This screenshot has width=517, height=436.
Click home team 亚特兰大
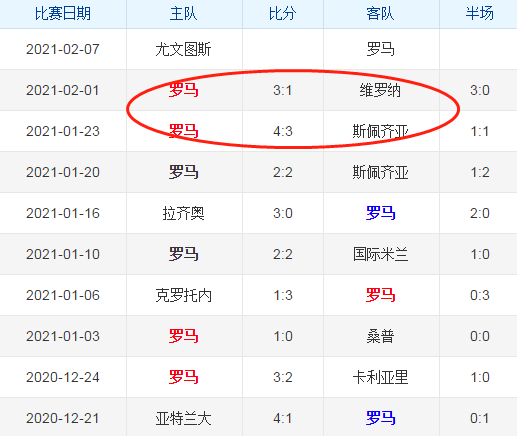pos(184,418)
